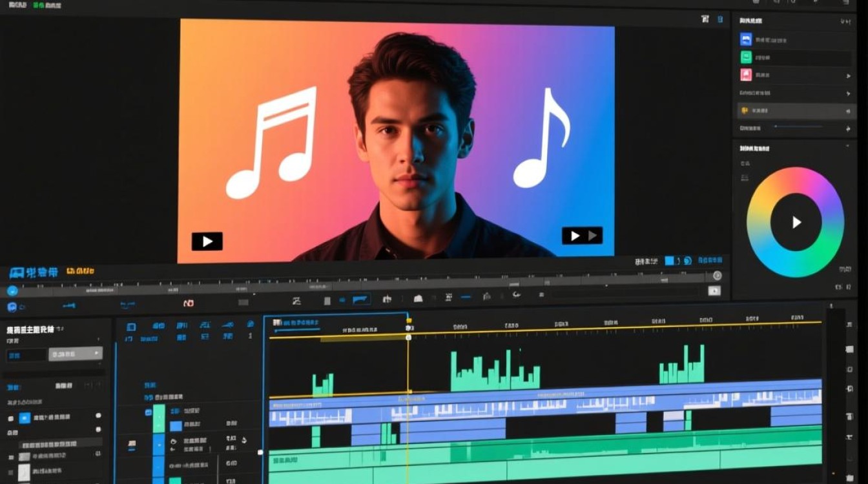This screenshot has width=868, height=484.
Task: Click the green text in the top-left menu bar
Action: coord(48,5)
